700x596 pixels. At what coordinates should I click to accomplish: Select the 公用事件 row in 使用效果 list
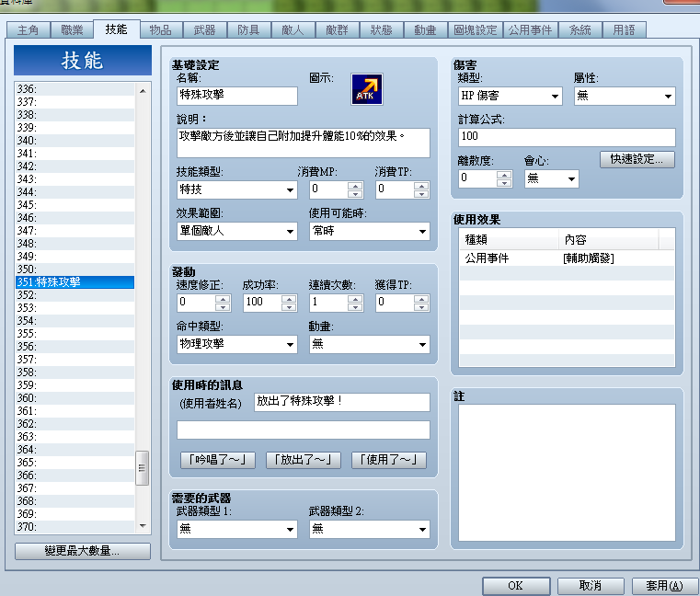tap(567, 258)
